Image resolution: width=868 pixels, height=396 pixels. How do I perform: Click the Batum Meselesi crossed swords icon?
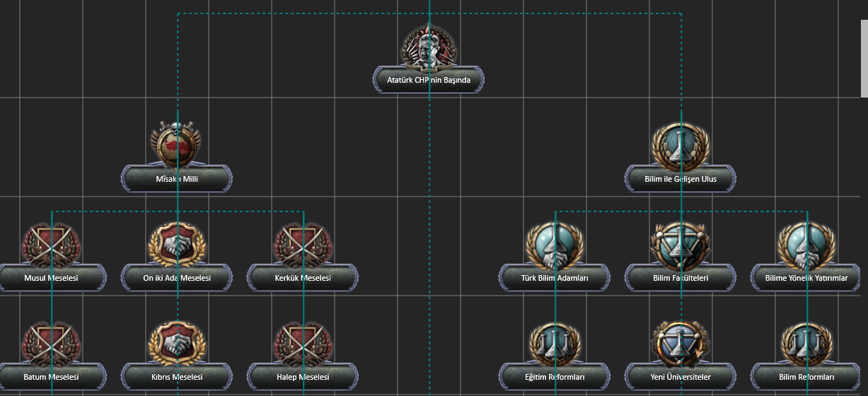(x=51, y=343)
